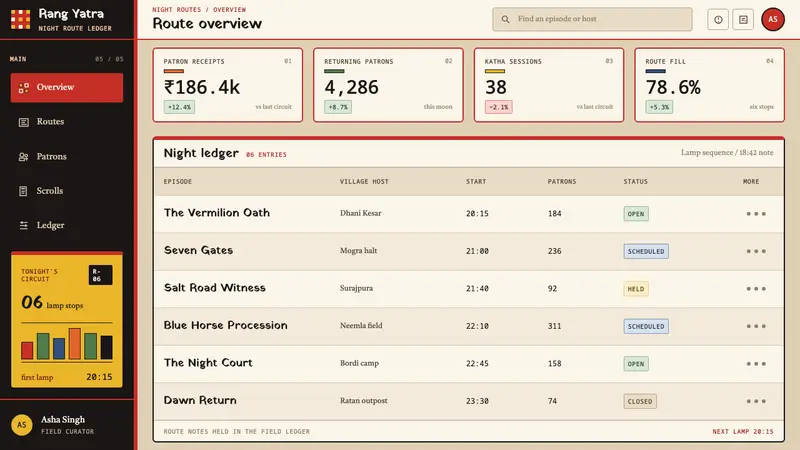Go to Patrons in the sidebar
This screenshot has height=450, width=800.
coord(67,157)
